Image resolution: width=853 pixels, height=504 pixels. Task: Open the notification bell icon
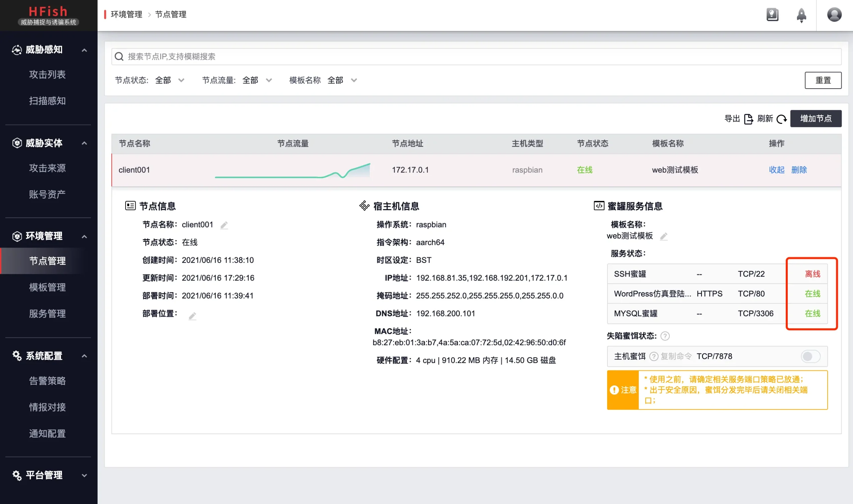coord(801,15)
